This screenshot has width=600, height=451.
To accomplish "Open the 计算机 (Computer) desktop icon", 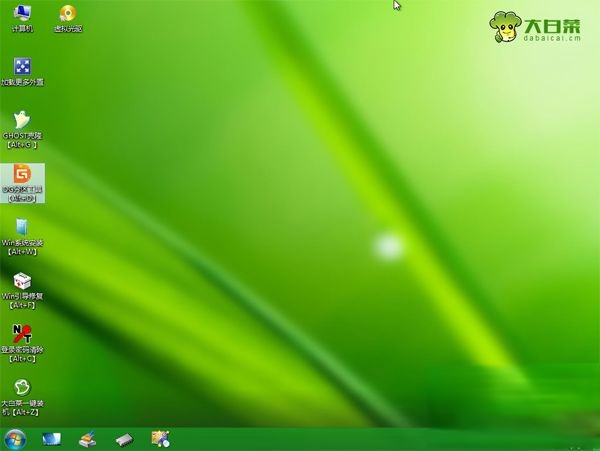I will click(x=22, y=18).
